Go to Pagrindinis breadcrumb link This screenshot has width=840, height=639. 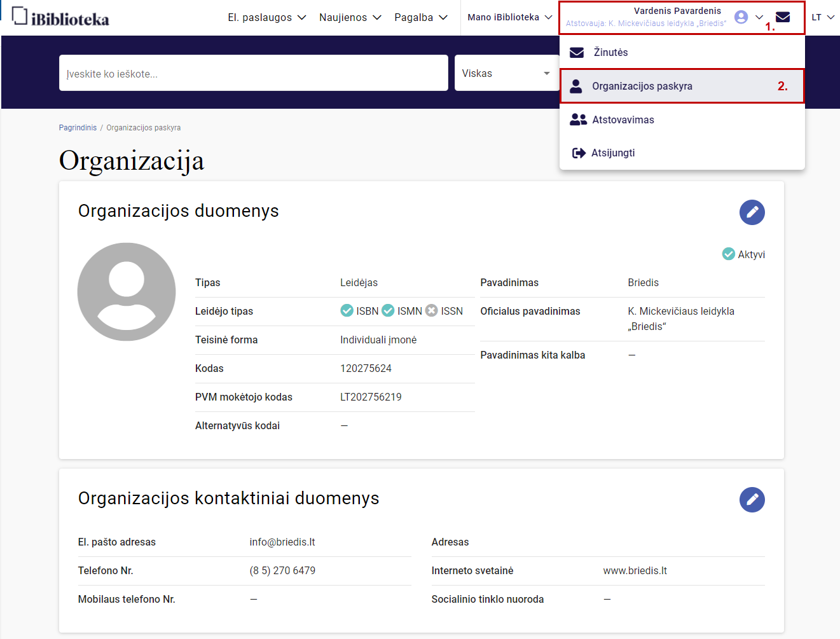point(78,128)
